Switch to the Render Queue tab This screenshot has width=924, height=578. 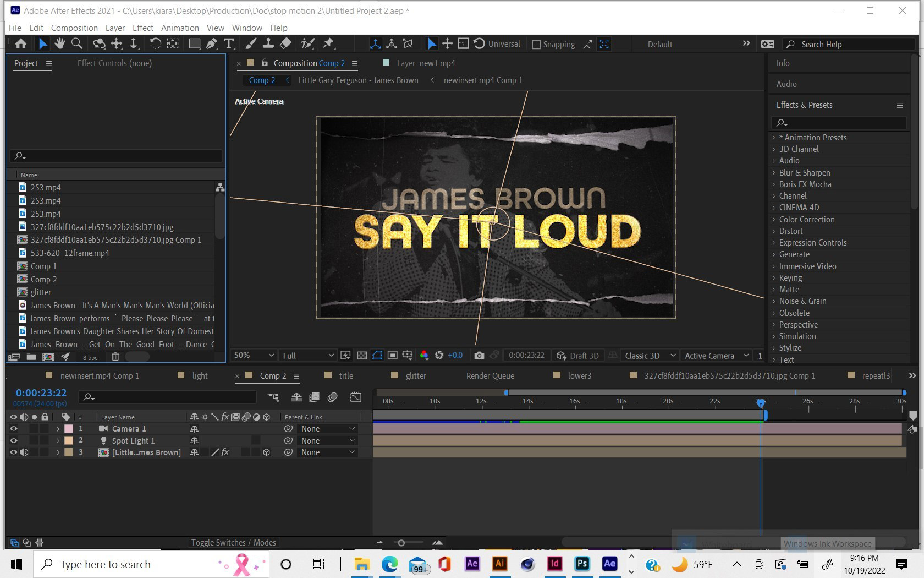click(490, 375)
